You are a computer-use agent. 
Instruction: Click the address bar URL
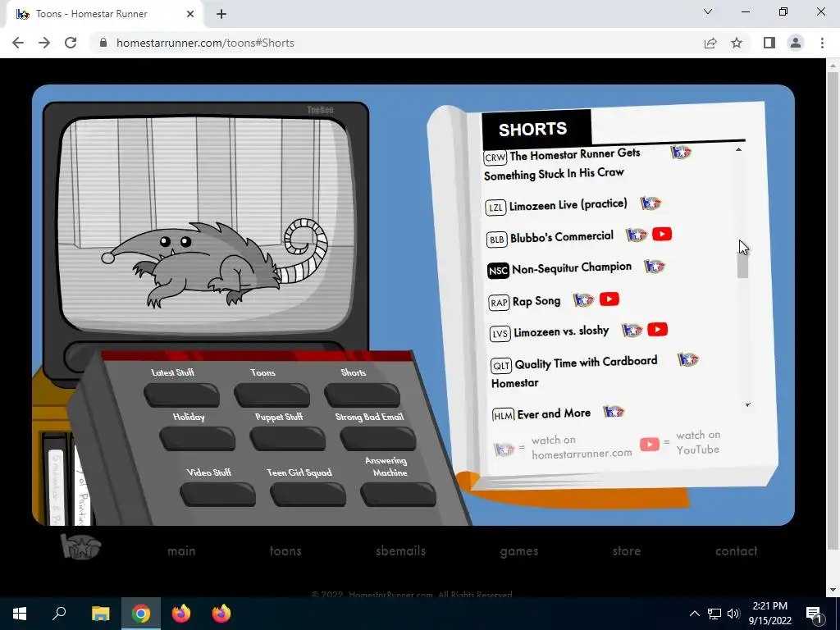point(205,43)
